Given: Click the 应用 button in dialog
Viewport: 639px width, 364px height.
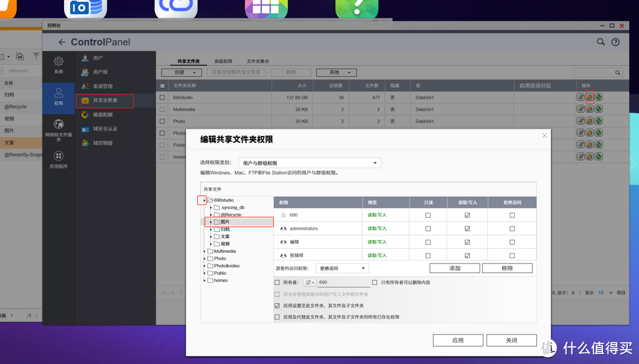Looking at the screenshot, I should click(x=458, y=340).
